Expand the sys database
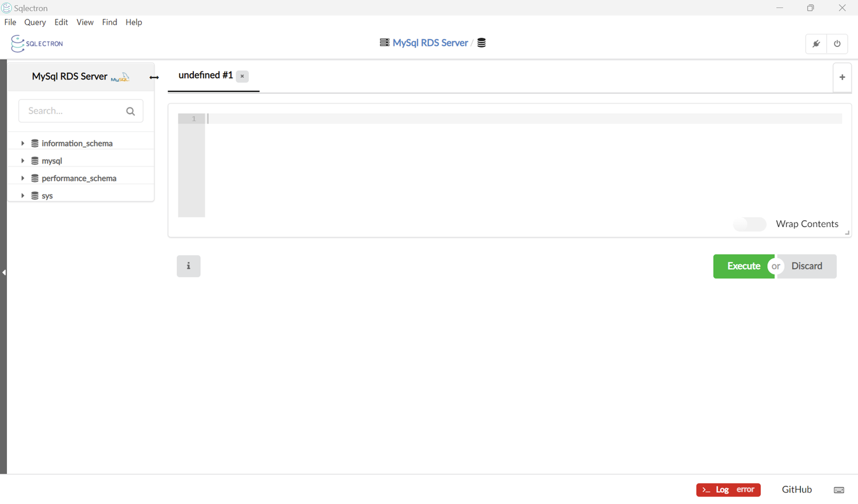This screenshot has height=504, width=858. click(23, 196)
